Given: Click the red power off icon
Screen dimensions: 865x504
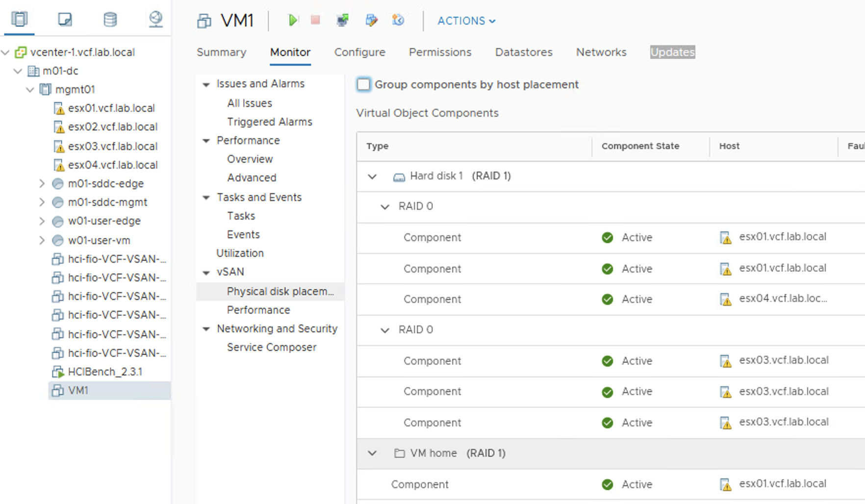Looking at the screenshot, I should pos(315,20).
